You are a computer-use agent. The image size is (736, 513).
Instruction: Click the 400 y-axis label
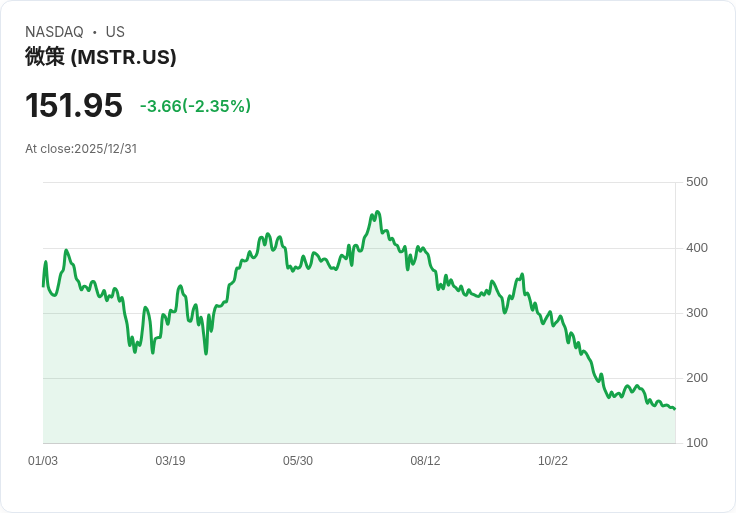pyautogui.click(x=697, y=248)
